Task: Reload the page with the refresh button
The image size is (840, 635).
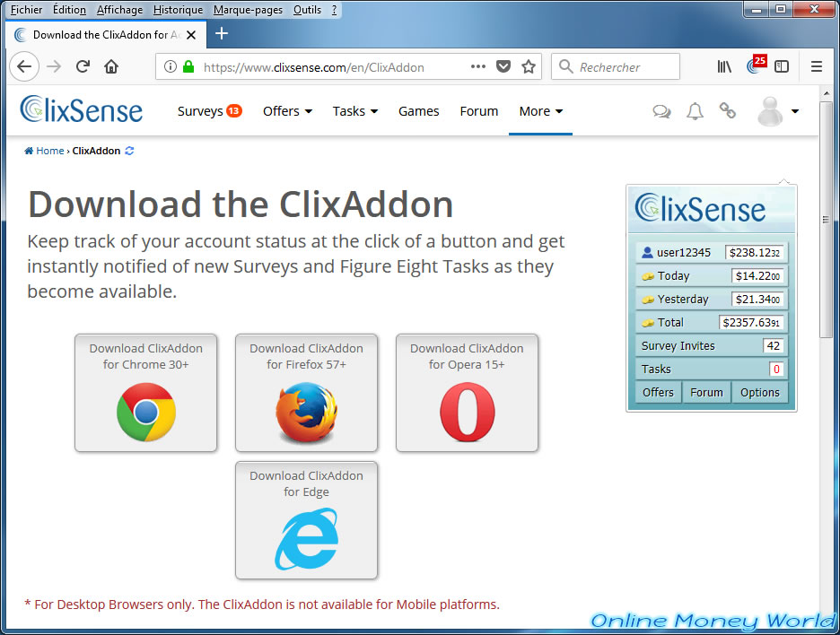Action: point(83,67)
